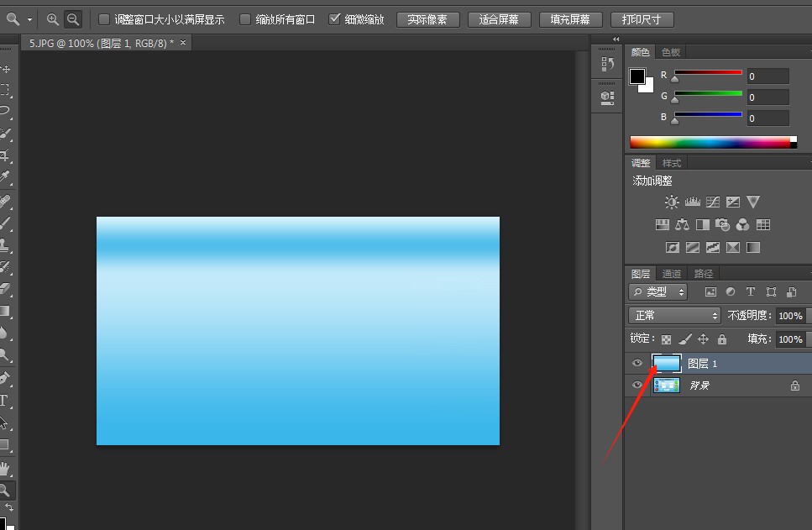This screenshot has width=812, height=530.
Task: Add an Exposure adjustment
Action: (733, 202)
